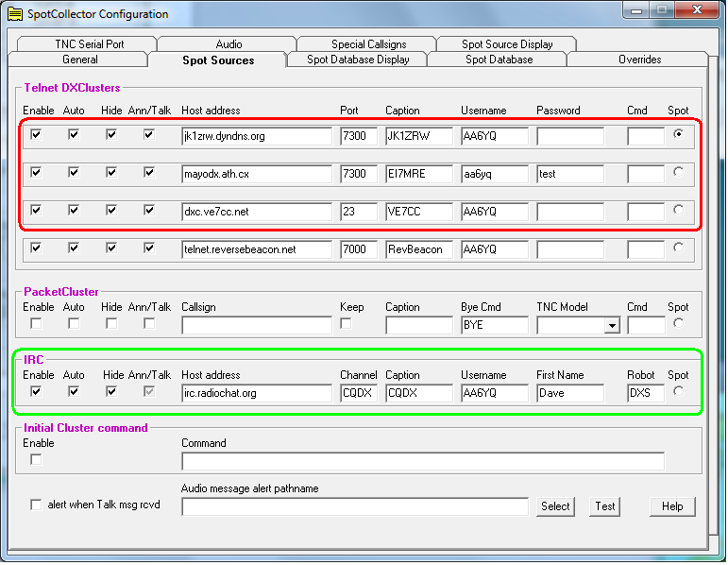Open Help for Spot Sources
Screen dimensions: 728x565
pos(672,506)
